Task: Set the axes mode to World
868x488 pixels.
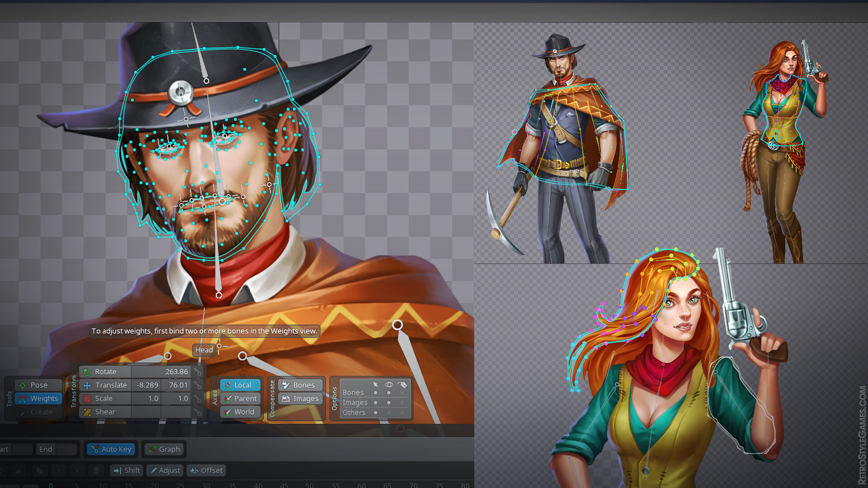Action: (x=241, y=412)
